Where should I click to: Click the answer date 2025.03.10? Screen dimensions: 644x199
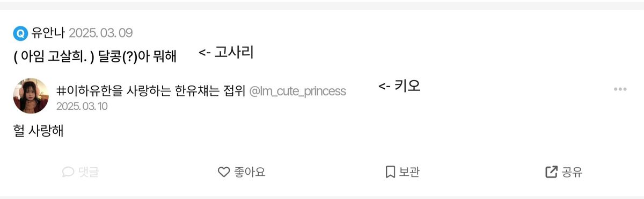click(82, 106)
